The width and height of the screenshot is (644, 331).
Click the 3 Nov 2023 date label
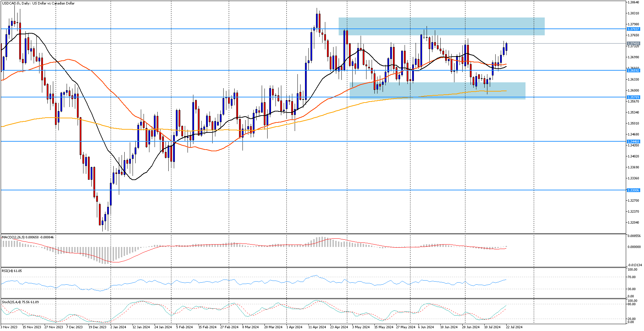point(9,327)
